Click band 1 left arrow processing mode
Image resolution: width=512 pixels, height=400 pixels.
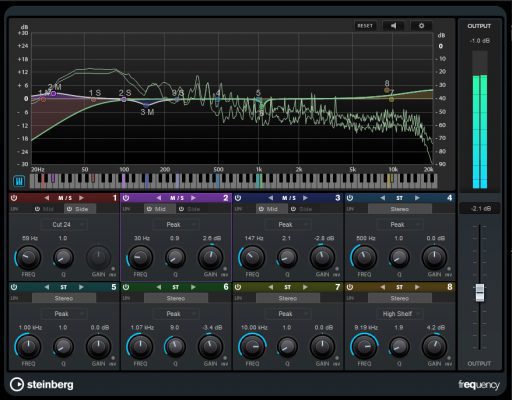[x=47, y=198]
